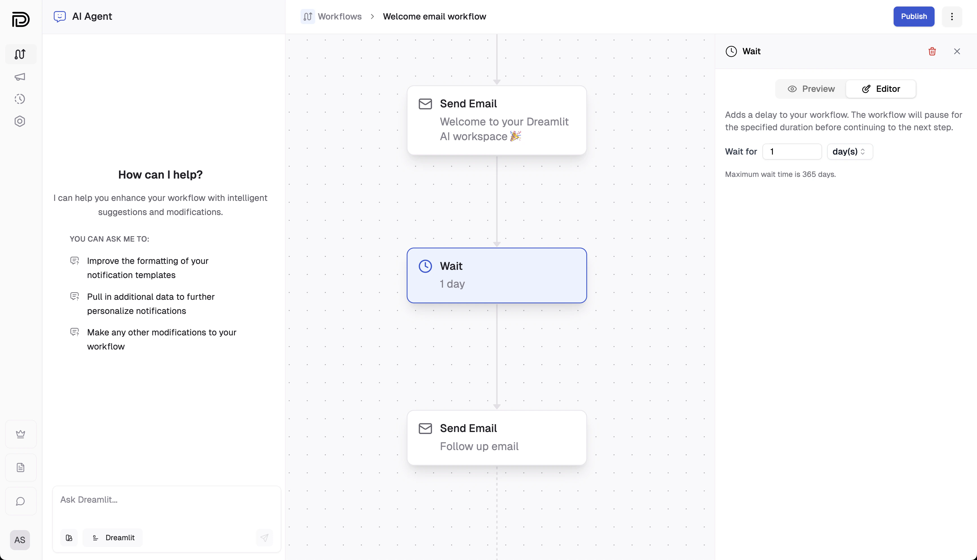Open the history clock sidebar icon
Viewport: 977px width, 560px height.
pos(20,99)
